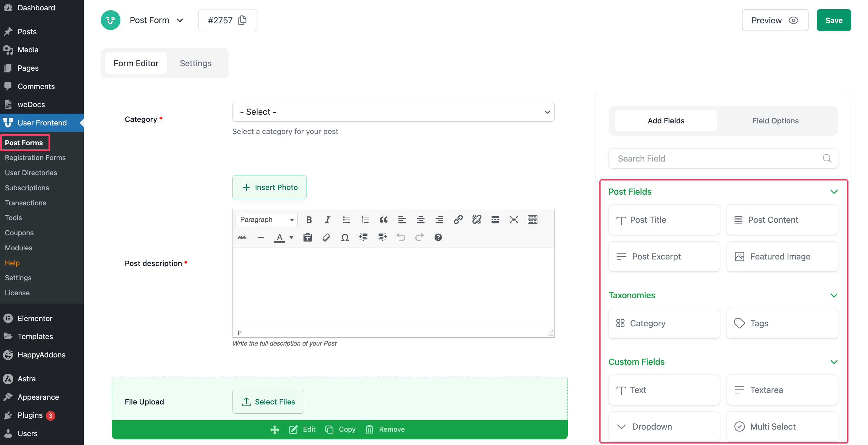Collapse the Post Fields section
Screen dimensions: 868x445
[x=834, y=192]
